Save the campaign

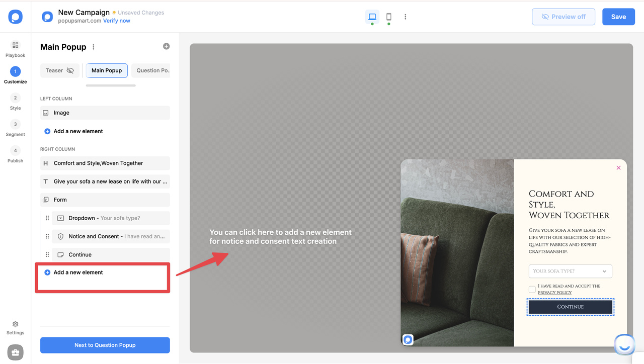coord(618,17)
